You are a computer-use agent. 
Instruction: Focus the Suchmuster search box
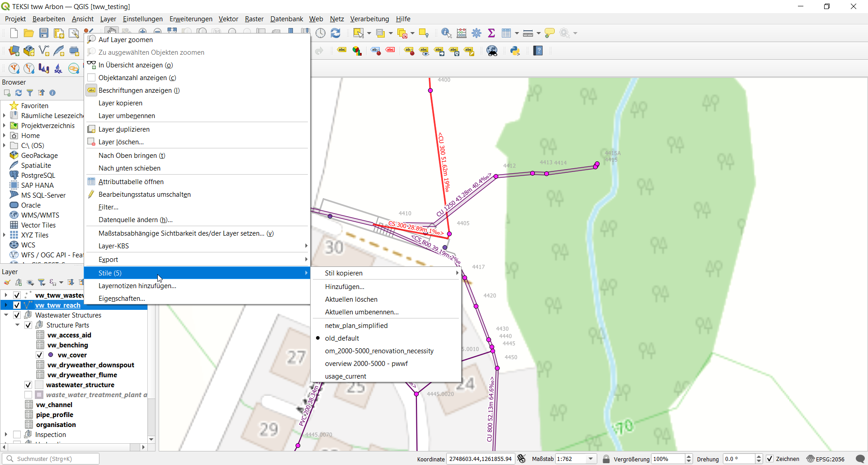[x=51, y=459]
